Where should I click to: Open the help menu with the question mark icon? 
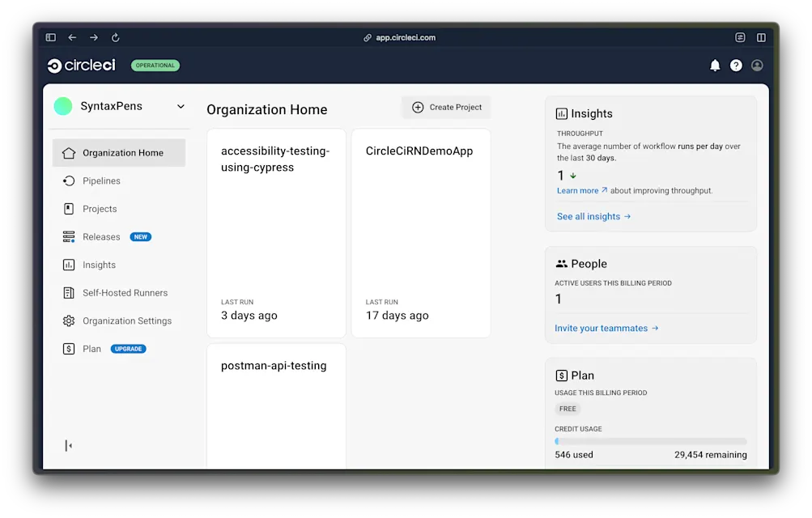(736, 66)
